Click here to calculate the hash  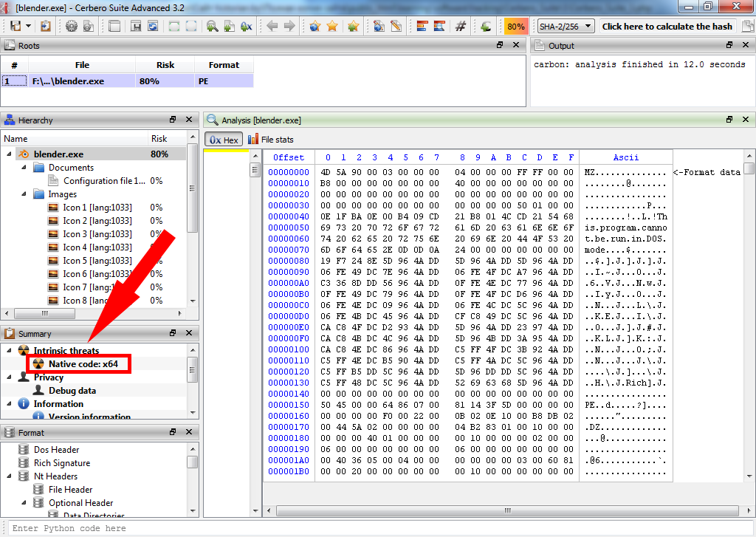(667, 27)
